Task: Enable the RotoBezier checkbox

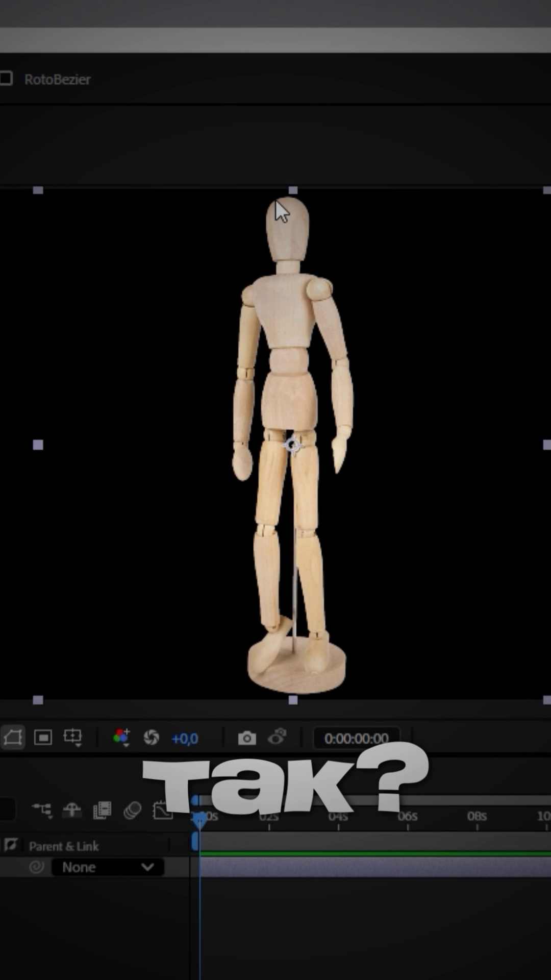Action: tap(6, 79)
